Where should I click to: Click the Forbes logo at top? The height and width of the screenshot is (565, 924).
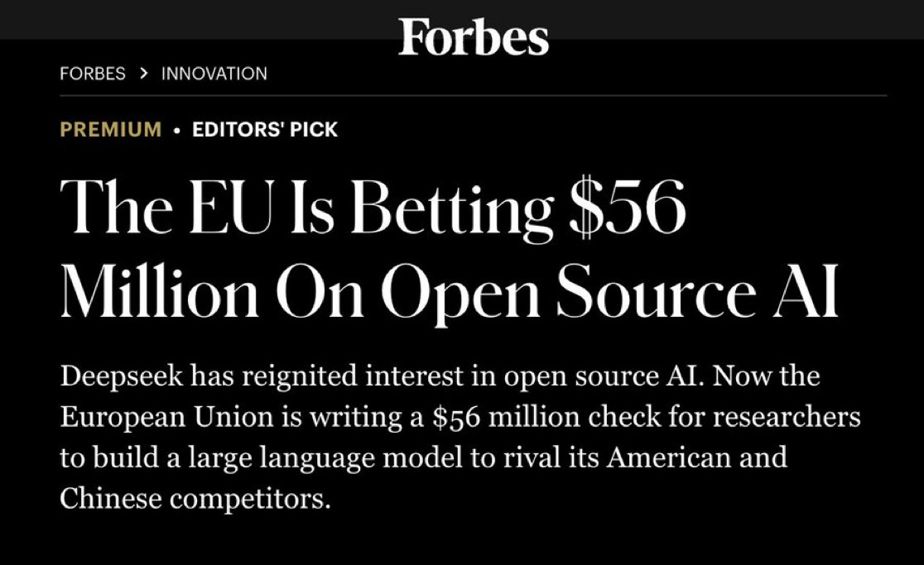pos(473,37)
